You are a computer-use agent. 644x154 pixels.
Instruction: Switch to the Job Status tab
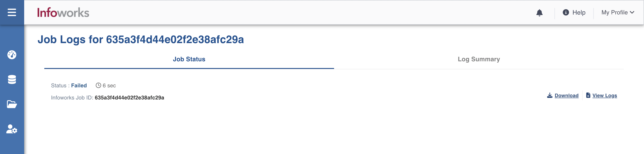click(x=189, y=59)
